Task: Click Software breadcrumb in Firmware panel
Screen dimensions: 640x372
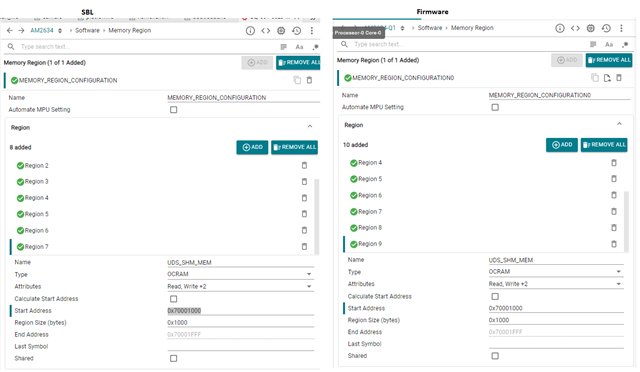Action: [430, 28]
